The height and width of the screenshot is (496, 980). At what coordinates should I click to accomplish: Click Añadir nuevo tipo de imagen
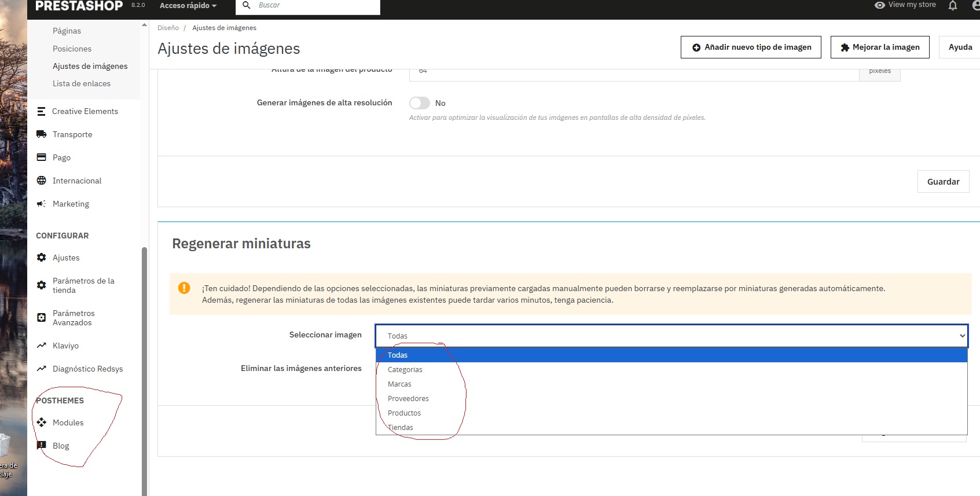click(751, 47)
